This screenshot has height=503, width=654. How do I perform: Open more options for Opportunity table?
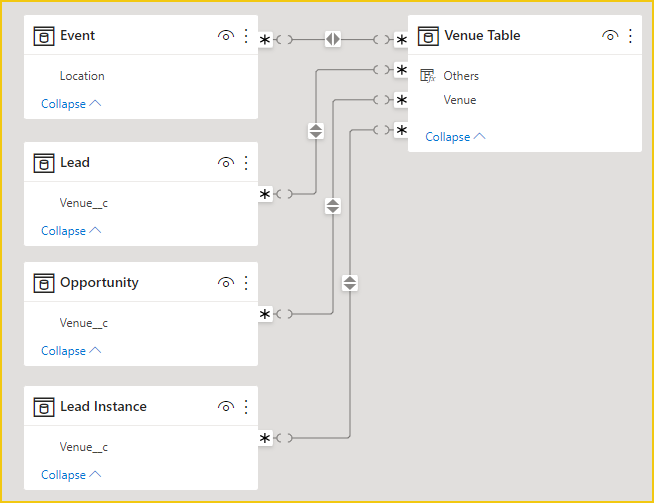246,283
